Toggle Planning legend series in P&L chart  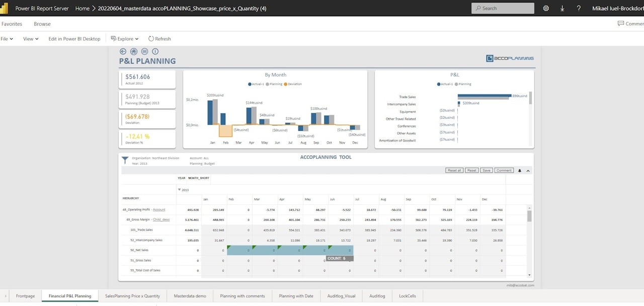[462, 84]
